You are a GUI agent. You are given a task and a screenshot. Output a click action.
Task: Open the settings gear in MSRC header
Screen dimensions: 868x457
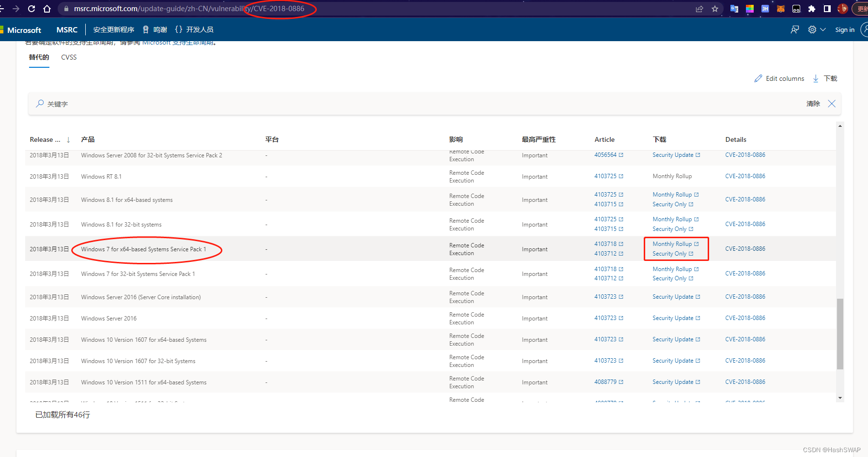812,30
